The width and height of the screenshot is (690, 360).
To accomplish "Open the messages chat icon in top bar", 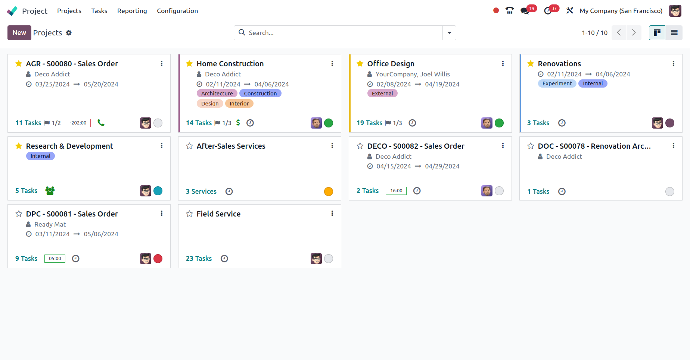I will click(x=525, y=11).
